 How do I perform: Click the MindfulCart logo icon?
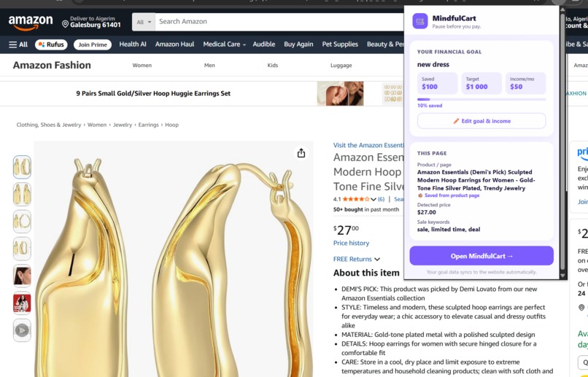(x=420, y=21)
